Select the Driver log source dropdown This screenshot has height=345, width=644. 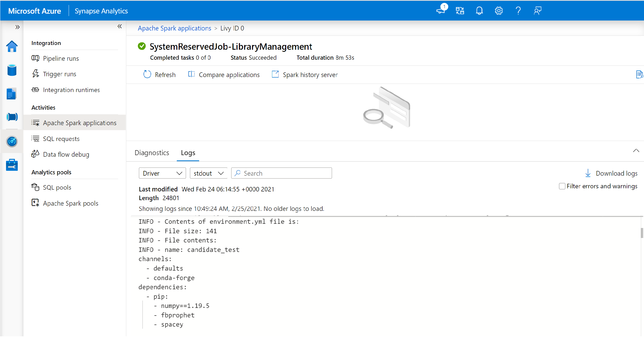(x=162, y=173)
